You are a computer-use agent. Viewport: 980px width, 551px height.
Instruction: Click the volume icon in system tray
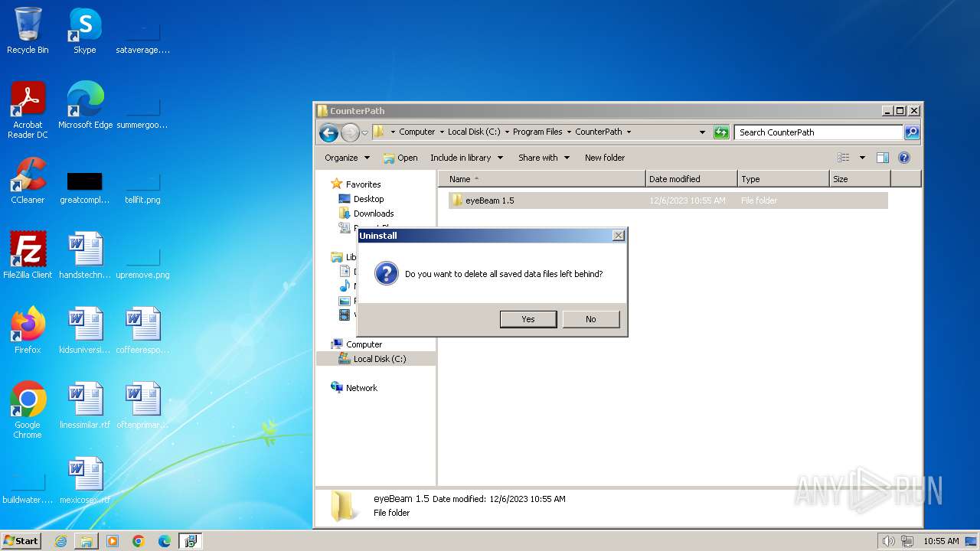tap(888, 541)
